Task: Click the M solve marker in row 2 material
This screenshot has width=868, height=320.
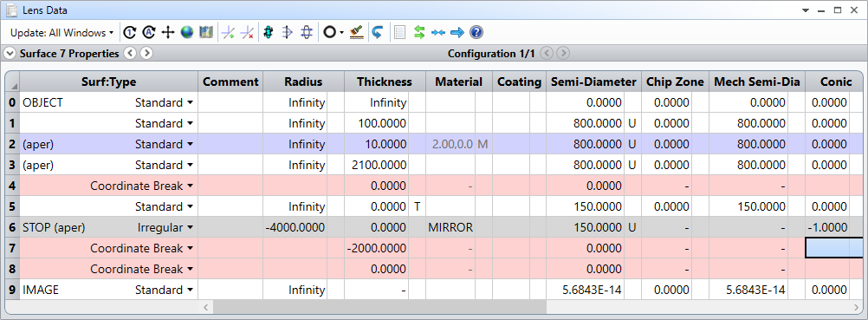Action: [x=483, y=144]
